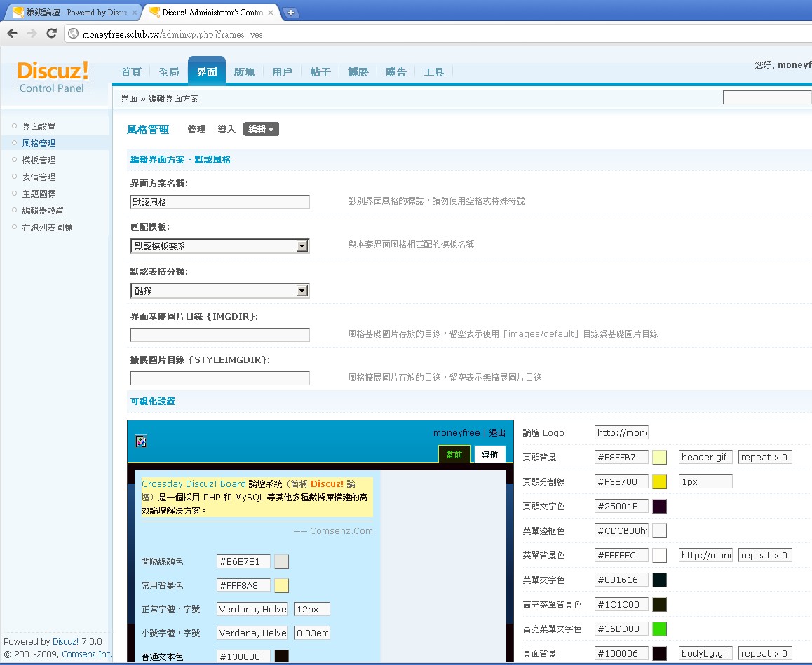Edit the 論壇 Logo URL field
812x665 pixels.
click(x=621, y=432)
